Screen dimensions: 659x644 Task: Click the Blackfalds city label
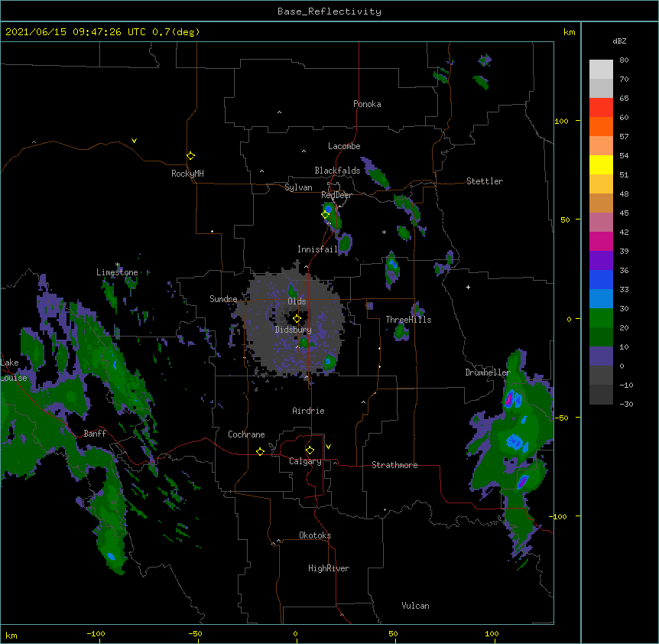337,171
